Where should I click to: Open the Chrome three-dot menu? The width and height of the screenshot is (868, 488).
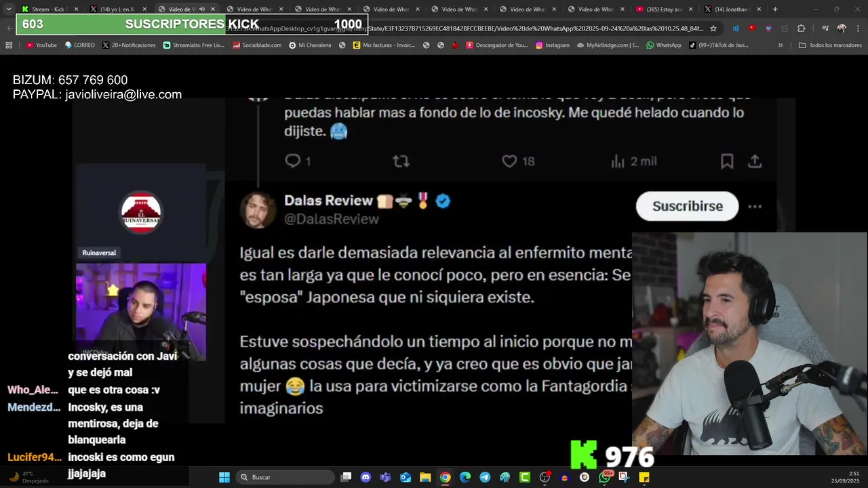(858, 28)
